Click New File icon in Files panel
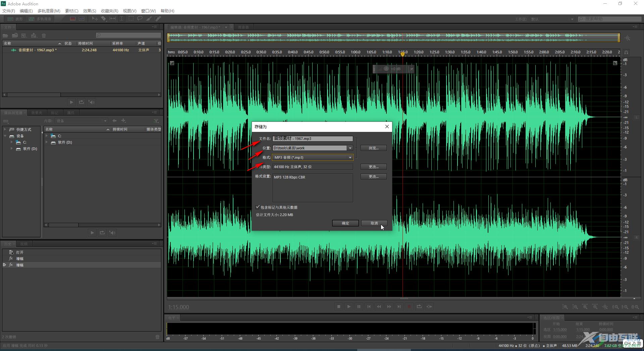644x351 pixels. pos(24,36)
